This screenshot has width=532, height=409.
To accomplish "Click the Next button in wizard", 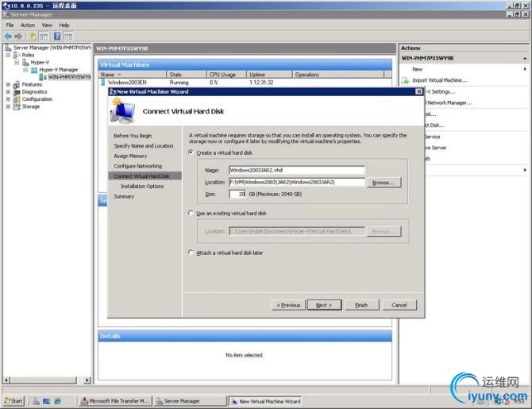I will pos(324,305).
